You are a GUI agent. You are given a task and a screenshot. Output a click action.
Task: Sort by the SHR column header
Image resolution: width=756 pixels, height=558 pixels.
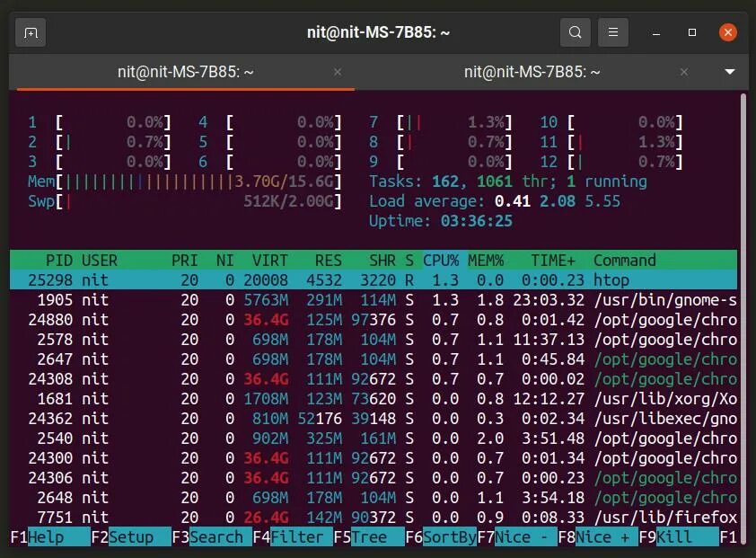pyautogui.click(x=382, y=261)
